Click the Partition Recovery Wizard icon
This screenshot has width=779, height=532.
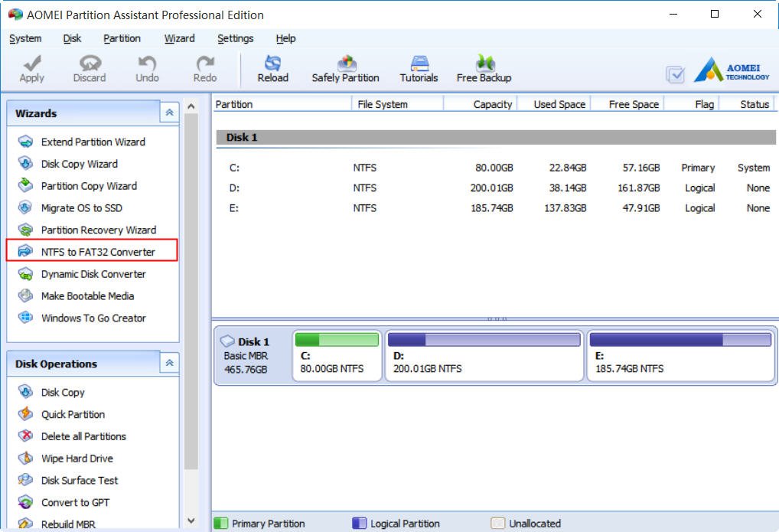pos(25,230)
